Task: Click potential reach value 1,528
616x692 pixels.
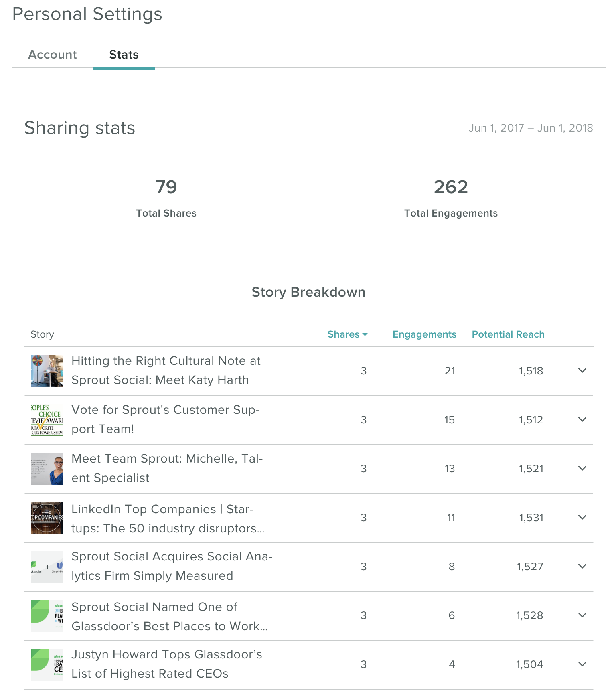Action: coord(530,615)
